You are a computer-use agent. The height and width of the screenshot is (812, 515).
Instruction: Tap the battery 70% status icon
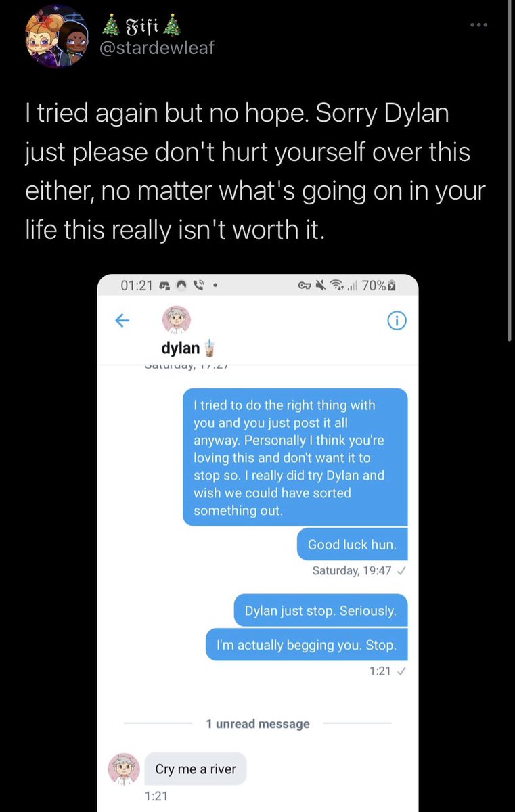point(378,286)
